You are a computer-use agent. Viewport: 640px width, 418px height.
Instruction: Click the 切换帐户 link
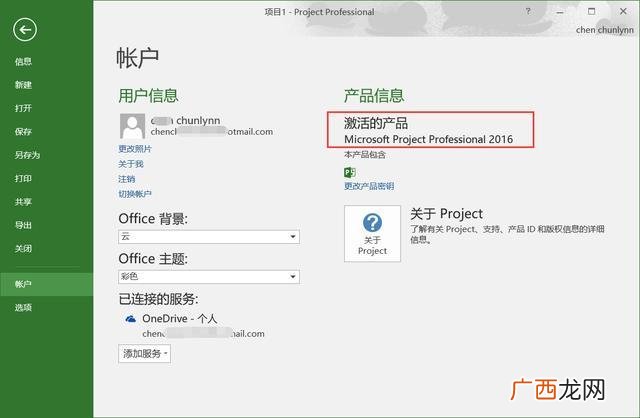coord(135,194)
